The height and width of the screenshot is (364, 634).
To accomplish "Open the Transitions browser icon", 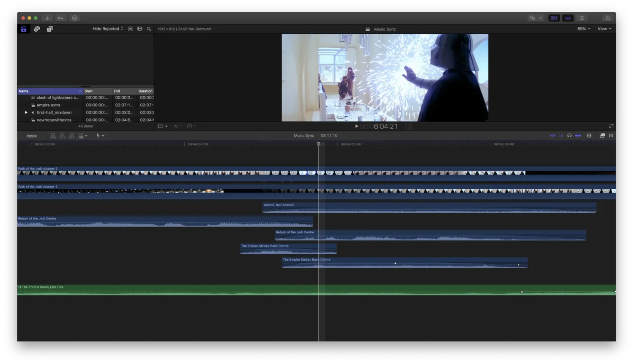I will click(x=611, y=136).
